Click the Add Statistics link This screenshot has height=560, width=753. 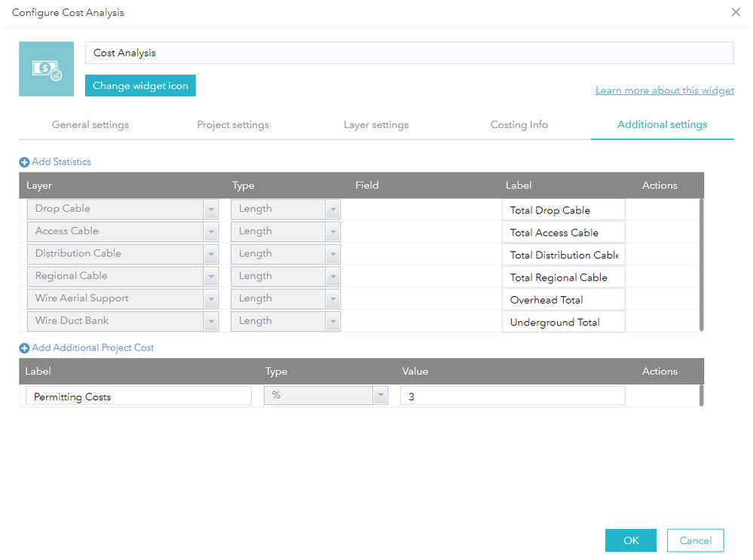pos(61,162)
